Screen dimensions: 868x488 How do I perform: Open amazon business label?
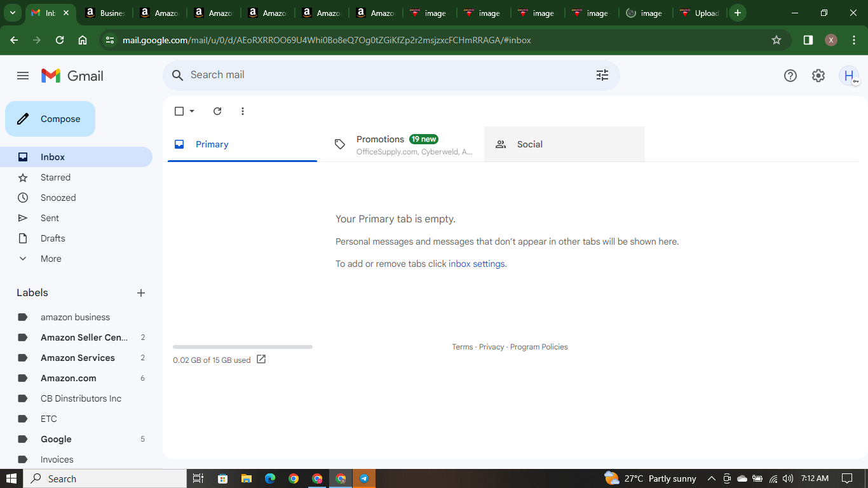click(x=76, y=317)
